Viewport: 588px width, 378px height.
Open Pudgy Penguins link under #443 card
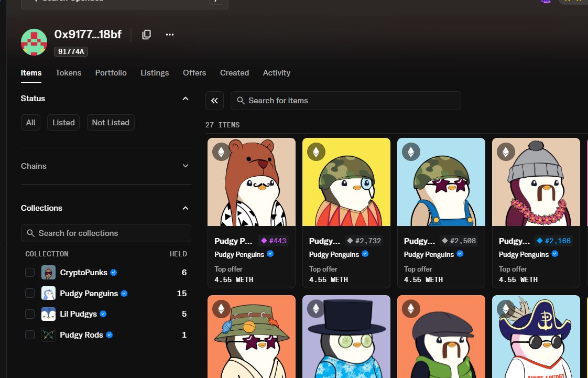click(239, 255)
